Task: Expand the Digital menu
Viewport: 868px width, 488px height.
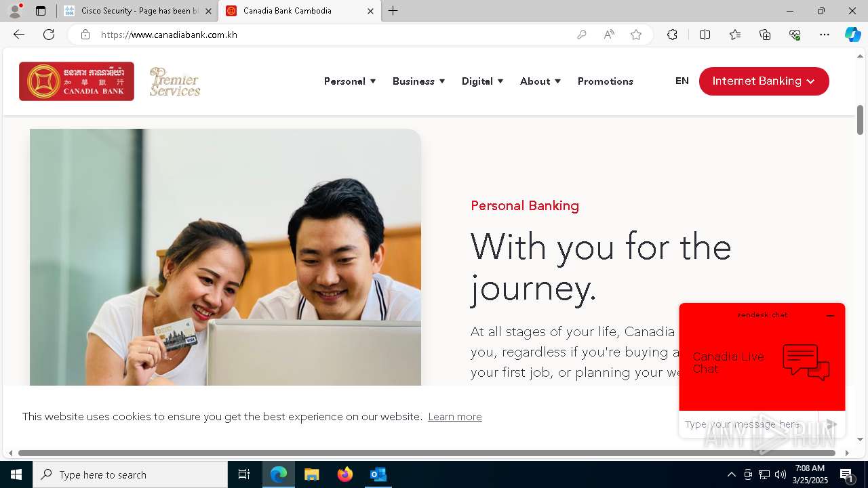Action: coord(482,81)
